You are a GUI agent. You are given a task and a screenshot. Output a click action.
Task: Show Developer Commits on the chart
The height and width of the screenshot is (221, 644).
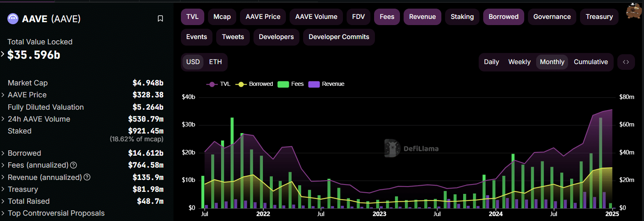click(338, 37)
